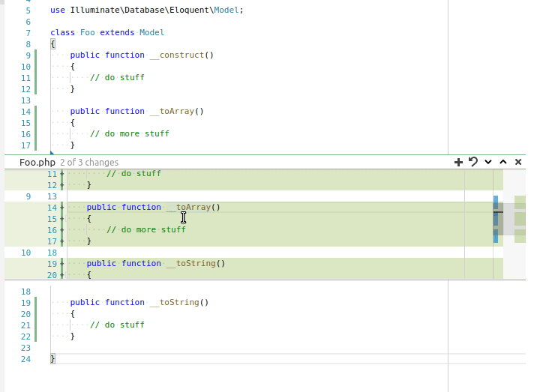Click '// do more stuff' in the diff peek
Image resolution: width=540 pixels, height=392 pixels.
pos(146,229)
